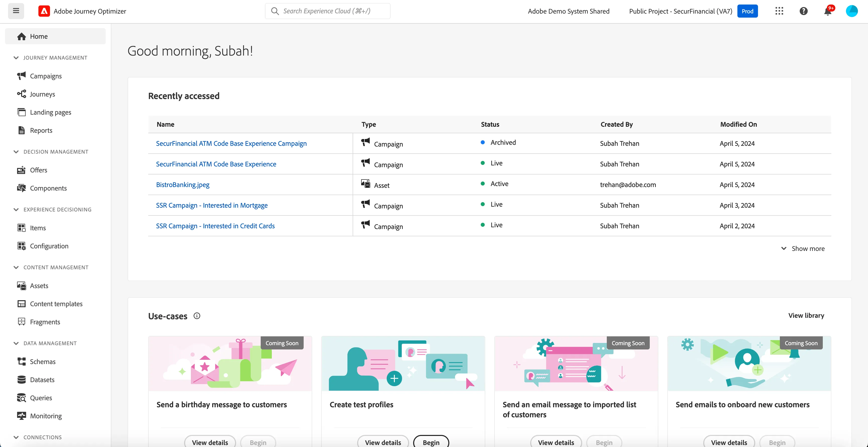Screen dimensions: 868x447
Task: Click View library link
Action: [806, 316]
